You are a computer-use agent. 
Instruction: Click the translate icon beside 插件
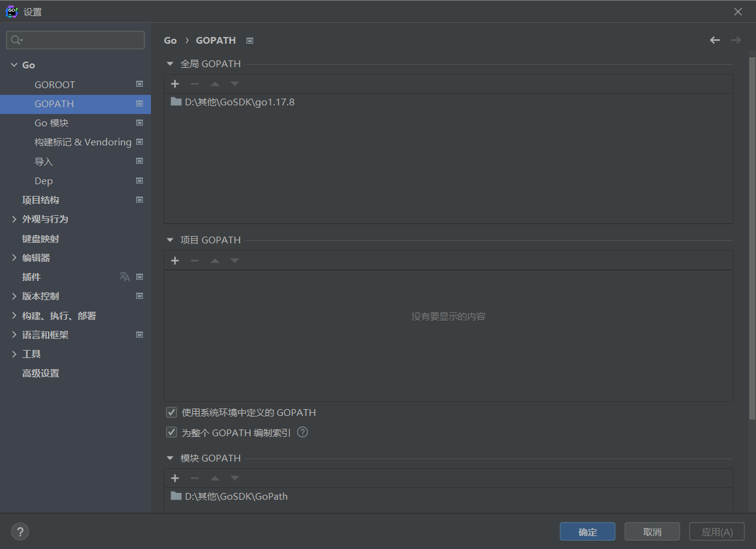pos(124,277)
